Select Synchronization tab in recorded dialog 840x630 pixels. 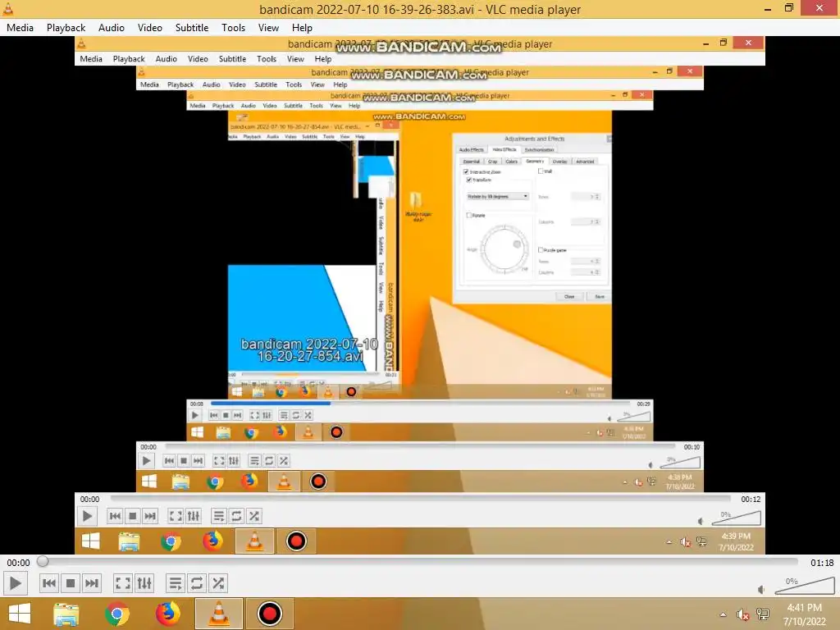tap(539, 149)
